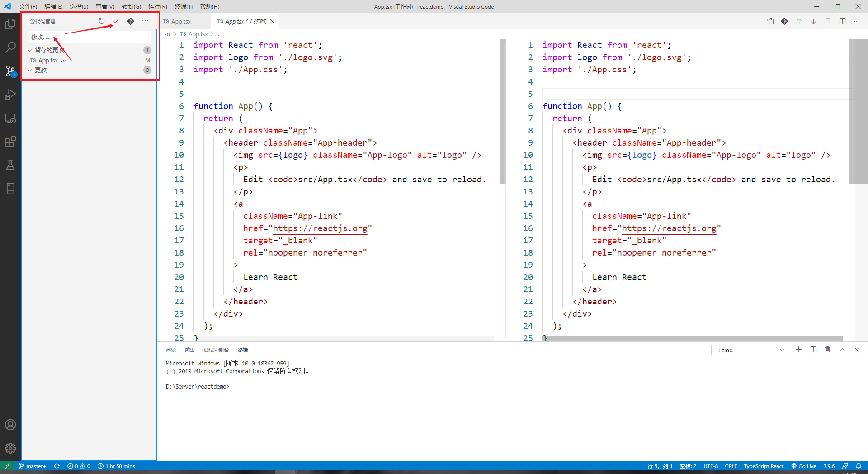Maximize terminal panel with the up chevron
868x474 pixels.
[842, 350]
